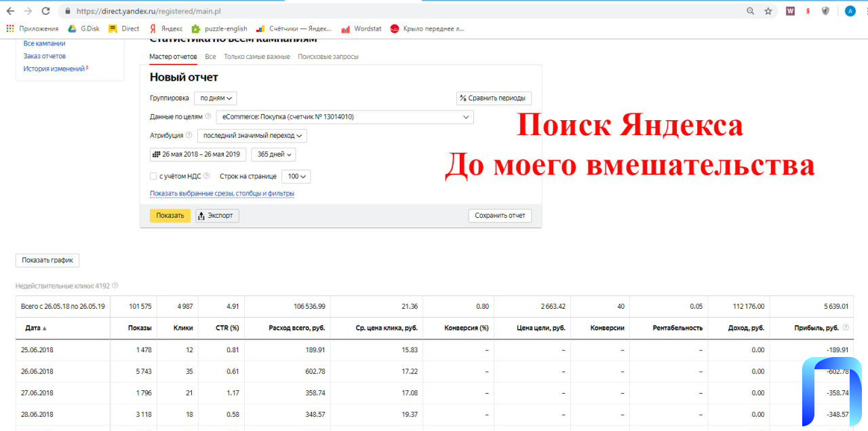The height and width of the screenshot is (431, 868).
Task: Bookmark this page with the star icon
Action: coord(768,11)
